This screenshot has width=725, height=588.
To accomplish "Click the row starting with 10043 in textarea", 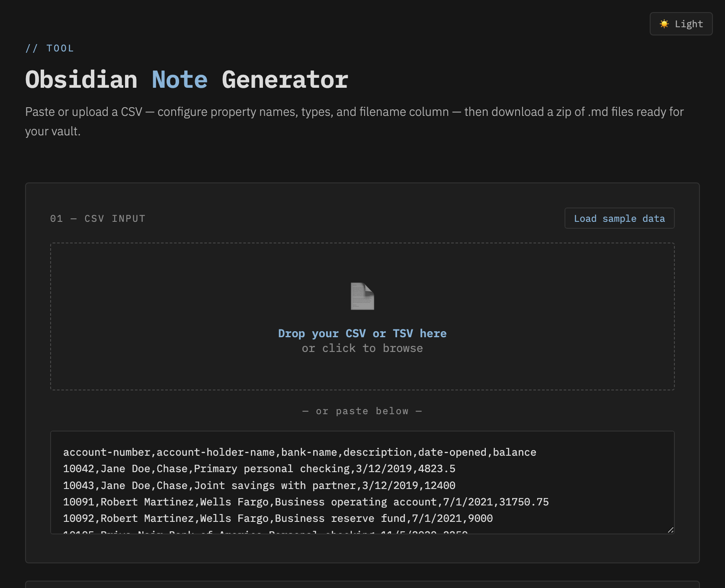I will pyautogui.click(x=259, y=486).
